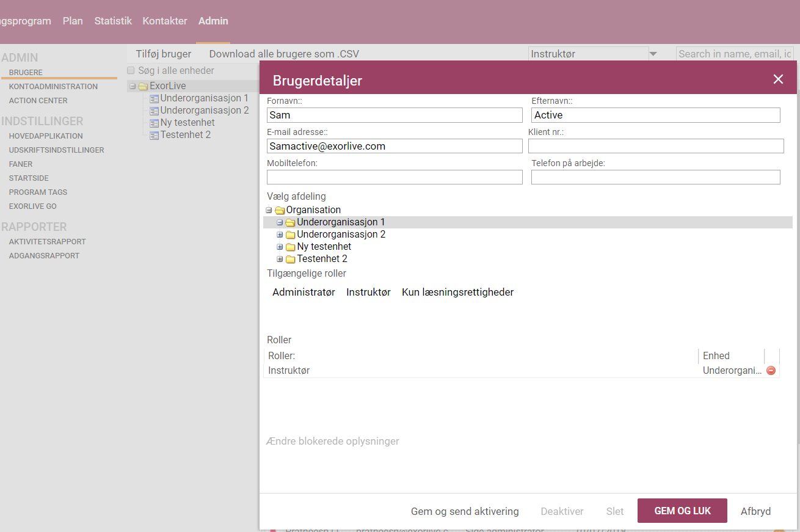Click Gem og send aktivering
This screenshot has width=800, height=532.
pyautogui.click(x=465, y=511)
